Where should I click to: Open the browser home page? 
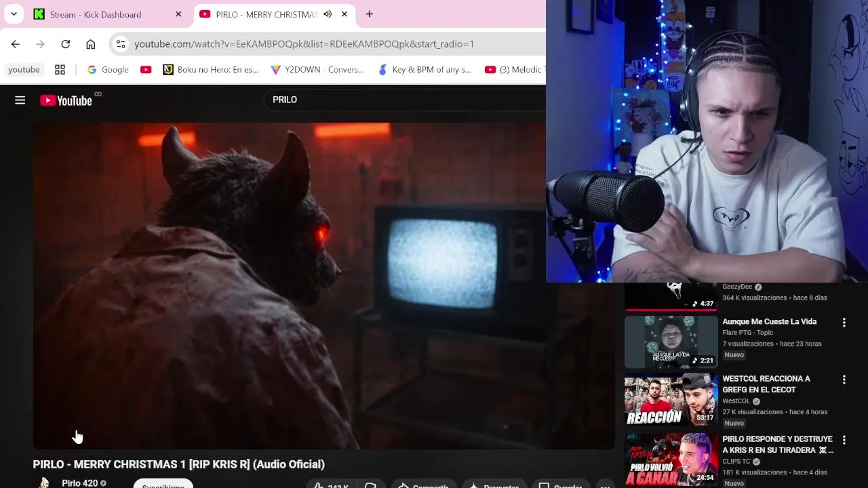click(90, 44)
